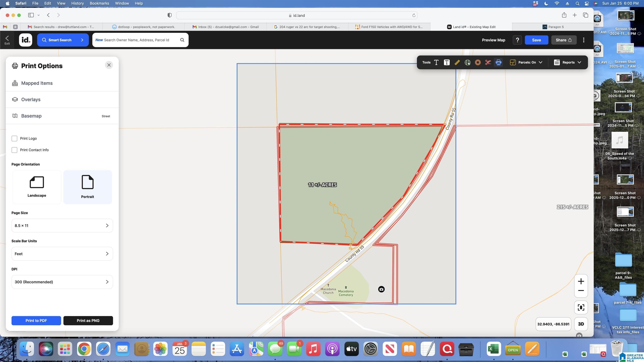
Task: Open the Page Size 8.5 × 11 dropdown
Action: tap(62, 226)
